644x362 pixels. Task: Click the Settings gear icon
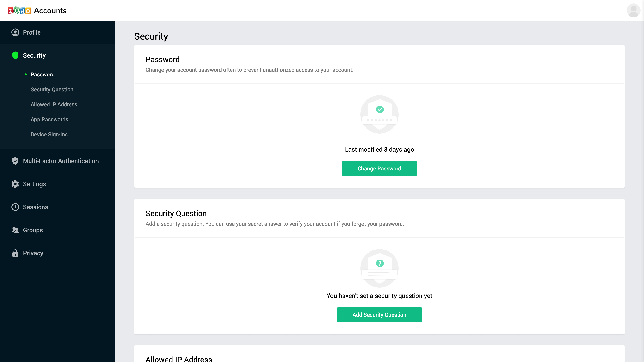click(x=15, y=184)
